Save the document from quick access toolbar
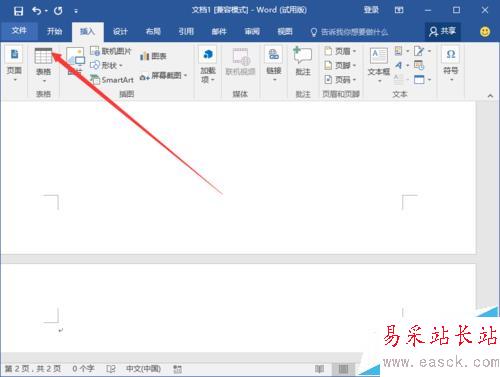The height and width of the screenshot is (377, 500). point(18,11)
